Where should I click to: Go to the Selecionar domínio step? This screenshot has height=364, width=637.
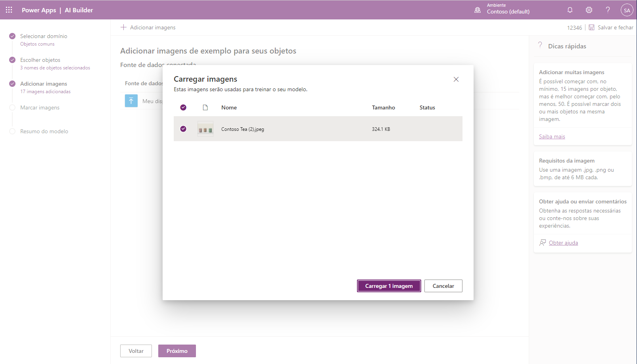(x=44, y=36)
